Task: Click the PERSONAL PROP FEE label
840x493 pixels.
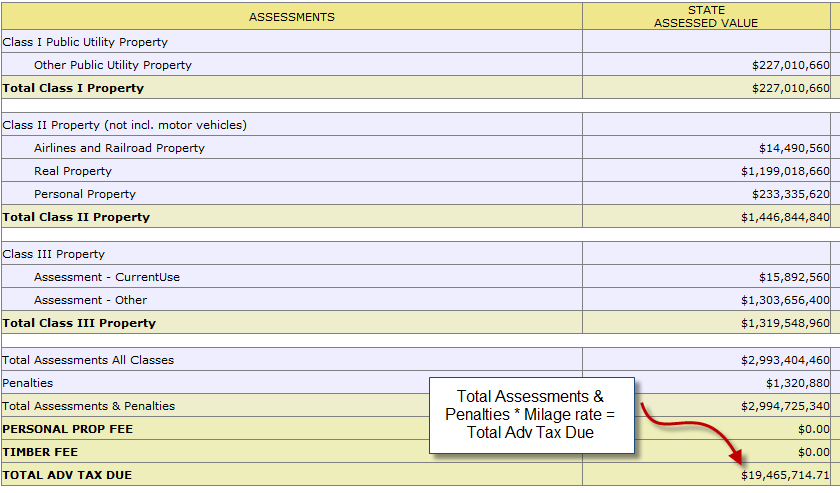Action: tap(68, 429)
